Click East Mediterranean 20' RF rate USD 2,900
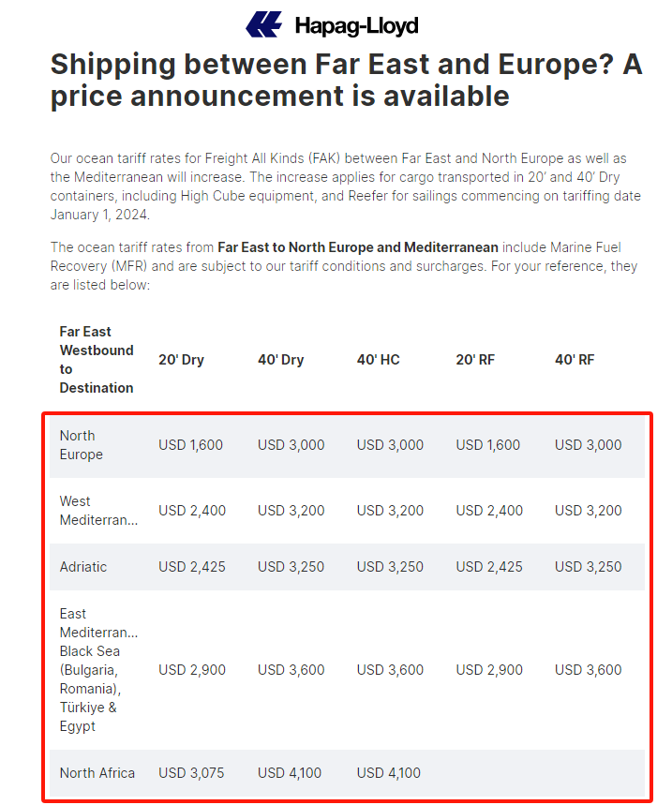 point(489,670)
